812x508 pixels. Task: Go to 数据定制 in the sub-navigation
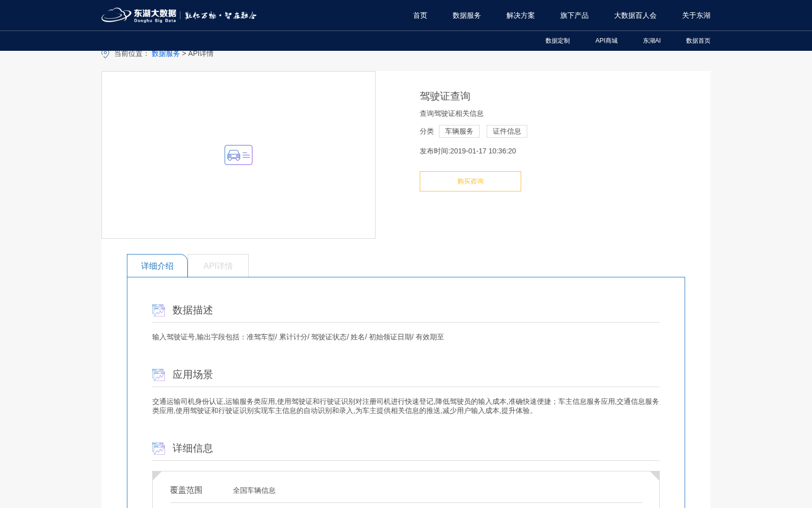(x=558, y=41)
